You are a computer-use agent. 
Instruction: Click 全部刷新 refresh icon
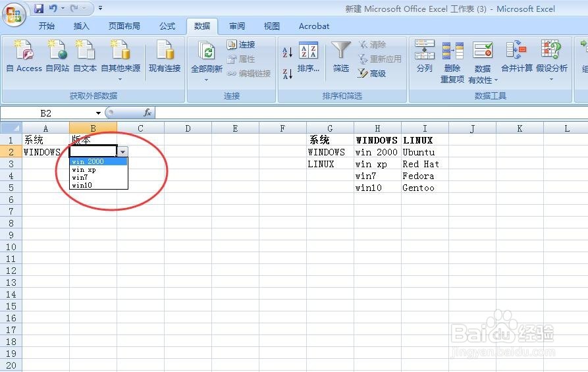click(207, 52)
